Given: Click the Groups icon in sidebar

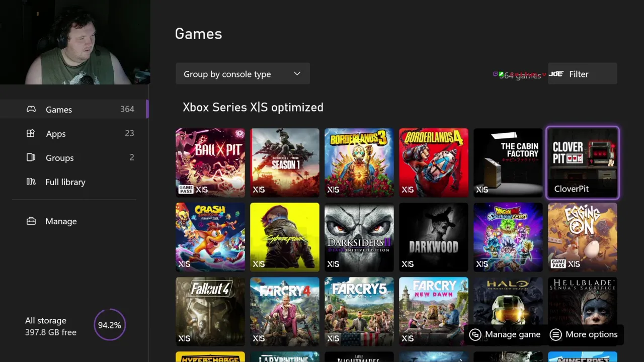Looking at the screenshot, I should [x=31, y=157].
